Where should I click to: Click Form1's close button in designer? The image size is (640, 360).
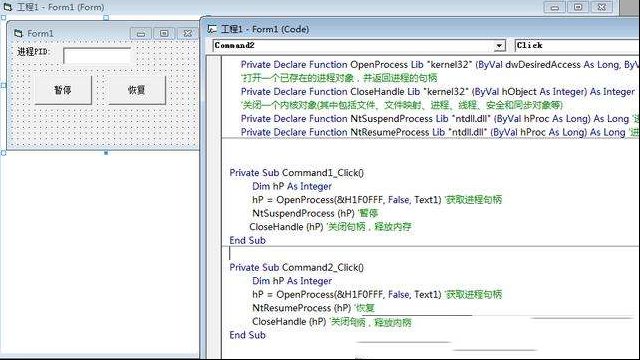click(x=188, y=33)
